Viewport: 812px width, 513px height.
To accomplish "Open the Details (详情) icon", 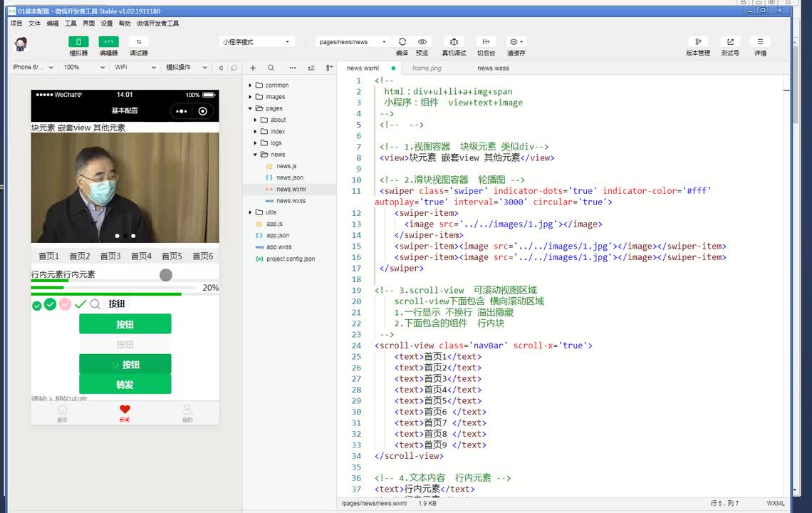I will click(760, 42).
